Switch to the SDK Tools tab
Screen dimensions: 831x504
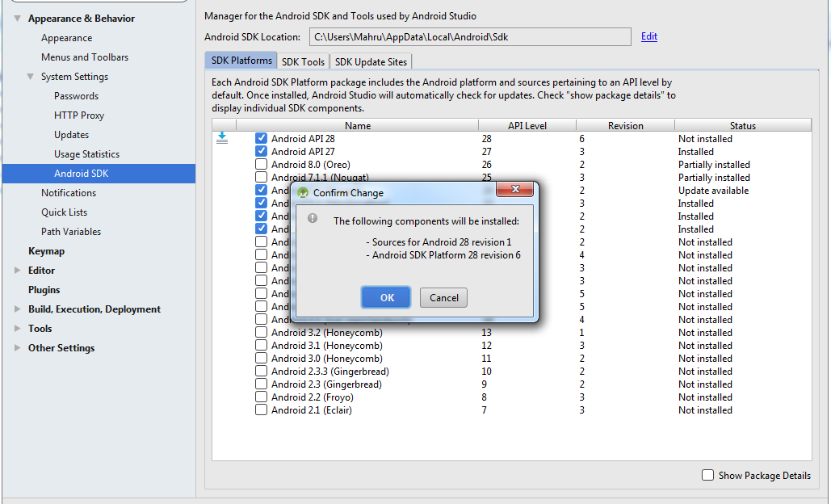point(302,61)
